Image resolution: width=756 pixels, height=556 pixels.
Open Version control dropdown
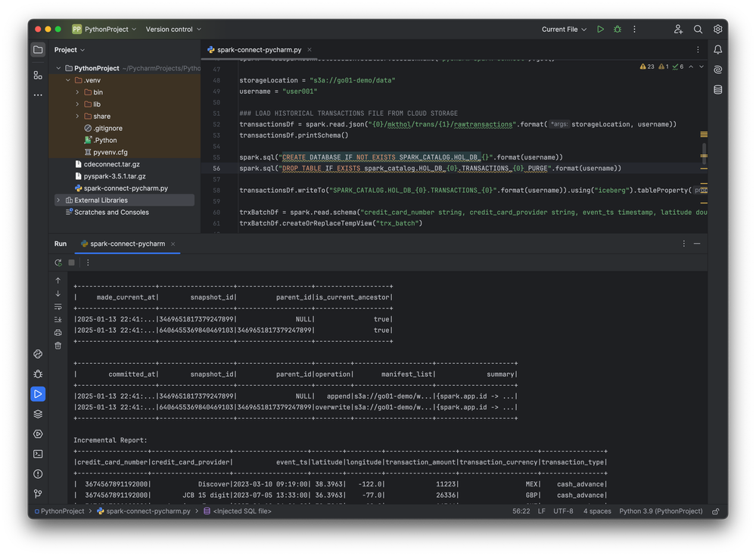[x=173, y=30]
